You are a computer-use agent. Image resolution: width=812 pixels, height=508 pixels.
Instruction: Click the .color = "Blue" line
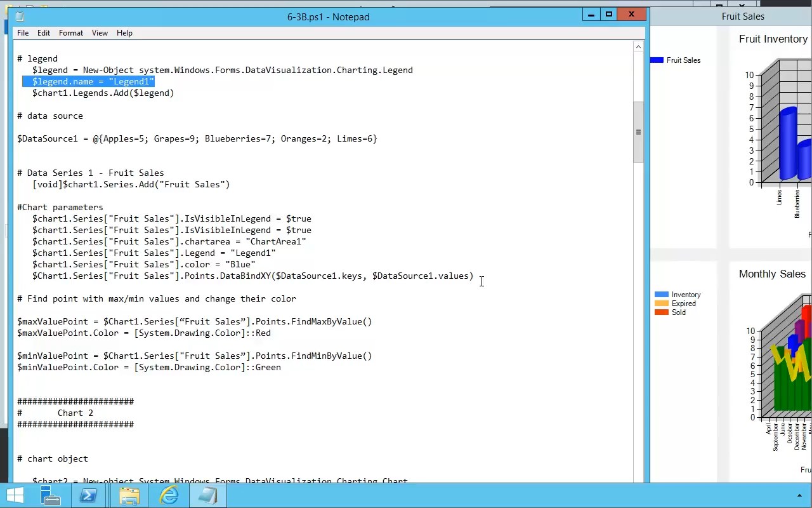tap(144, 264)
